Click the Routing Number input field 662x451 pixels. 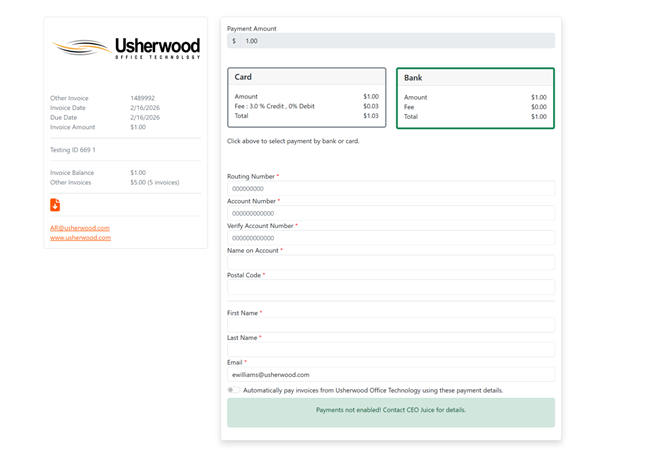[x=390, y=188]
